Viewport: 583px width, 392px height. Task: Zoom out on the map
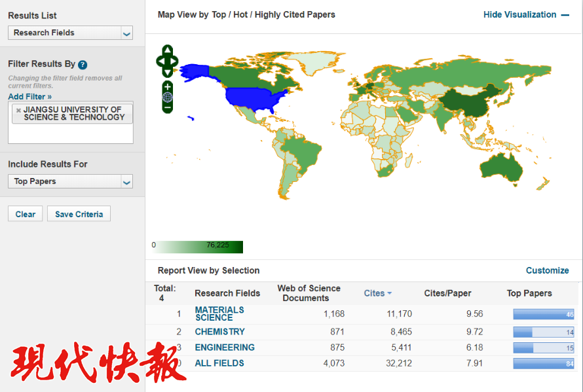tap(168, 107)
